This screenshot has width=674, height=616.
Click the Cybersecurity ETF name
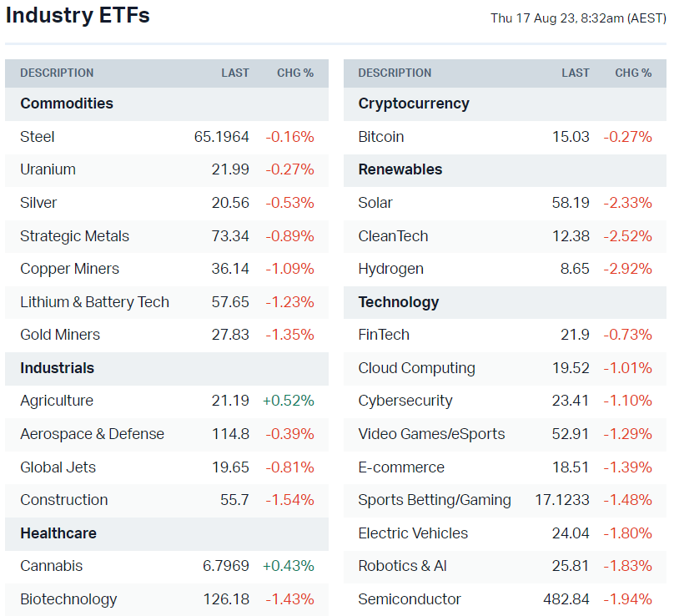405,401
